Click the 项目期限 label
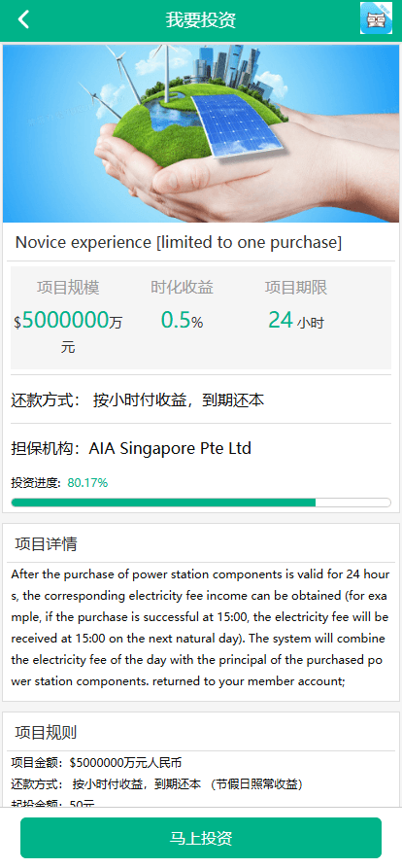This screenshot has height=868, width=402. tap(296, 288)
